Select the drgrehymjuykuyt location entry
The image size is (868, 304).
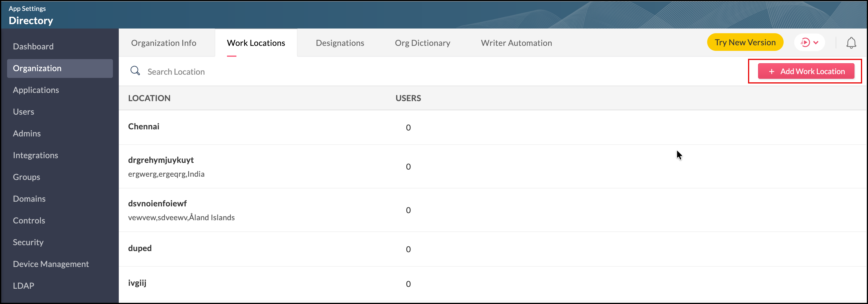(x=161, y=160)
